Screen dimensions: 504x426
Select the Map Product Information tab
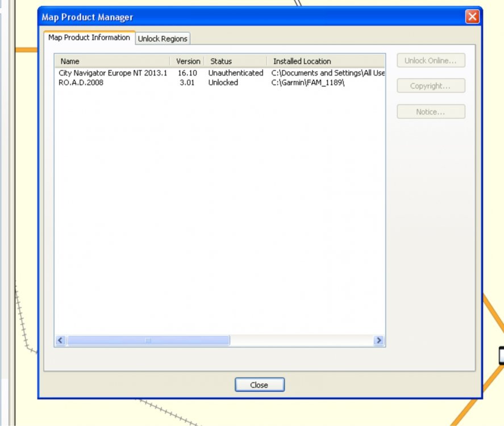(89, 37)
